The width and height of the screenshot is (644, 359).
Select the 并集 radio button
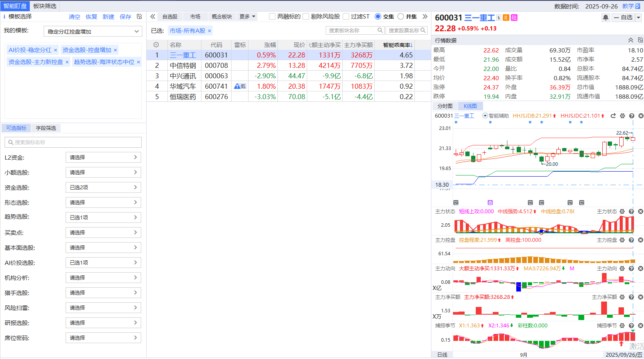click(x=401, y=17)
